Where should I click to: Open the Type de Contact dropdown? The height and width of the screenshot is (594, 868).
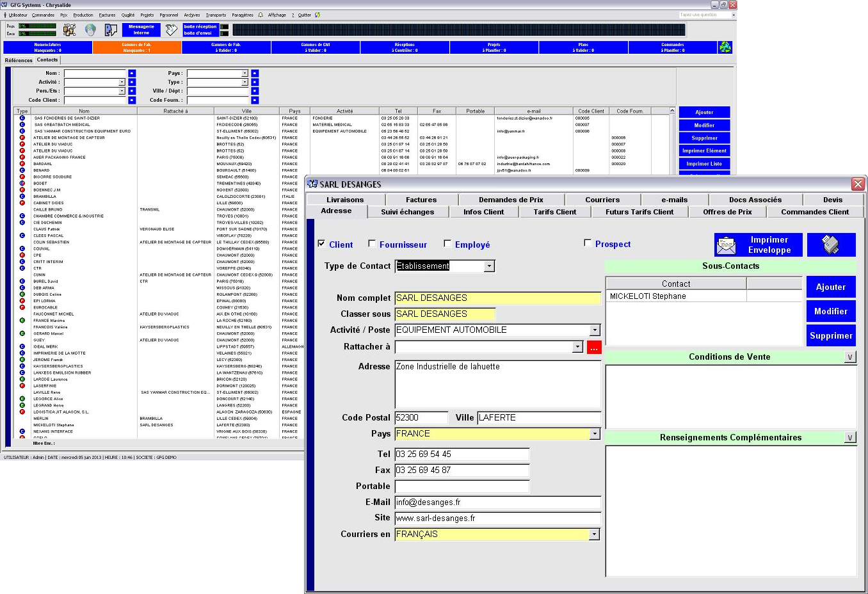point(489,266)
